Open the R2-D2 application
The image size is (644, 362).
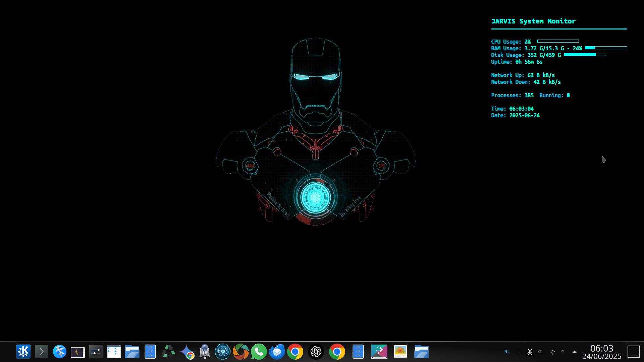205,352
